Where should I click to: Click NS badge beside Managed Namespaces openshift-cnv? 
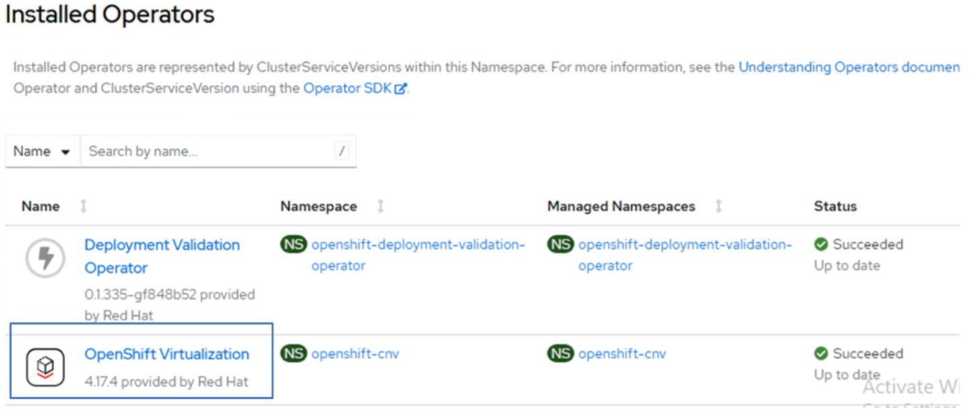click(x=561, y=354)
